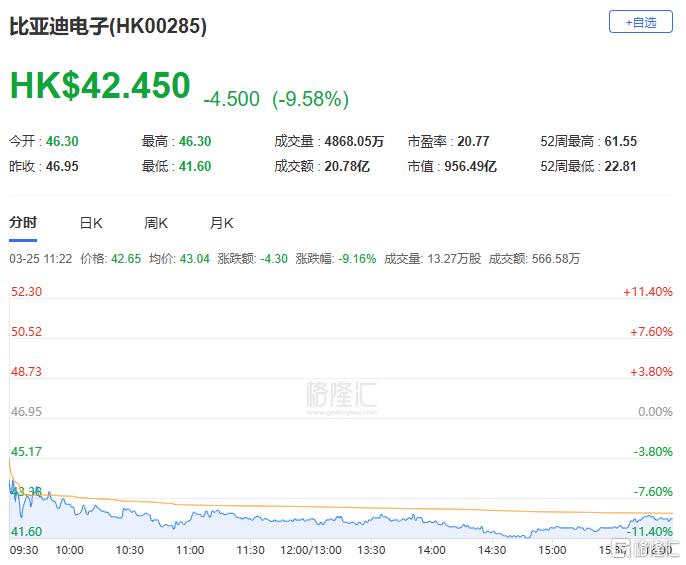Select the 分时 intraday chart tab
Screen dimensions: 686x565
(23, 222)
